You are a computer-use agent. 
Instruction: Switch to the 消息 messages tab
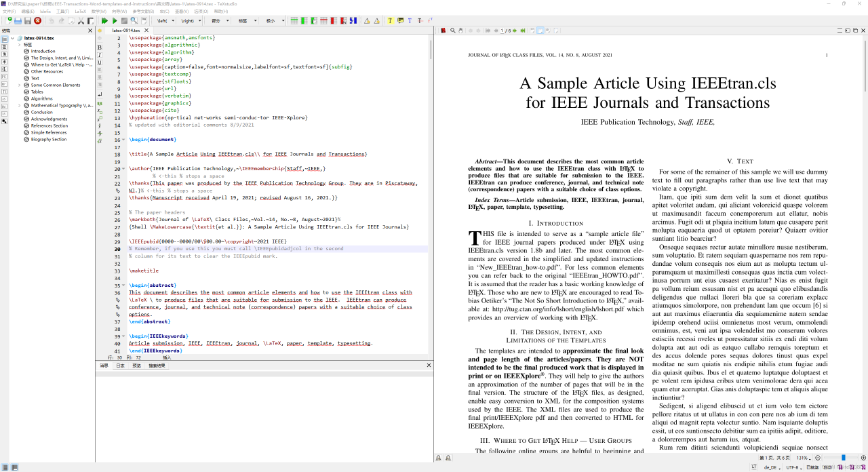[x=104, y=366]
